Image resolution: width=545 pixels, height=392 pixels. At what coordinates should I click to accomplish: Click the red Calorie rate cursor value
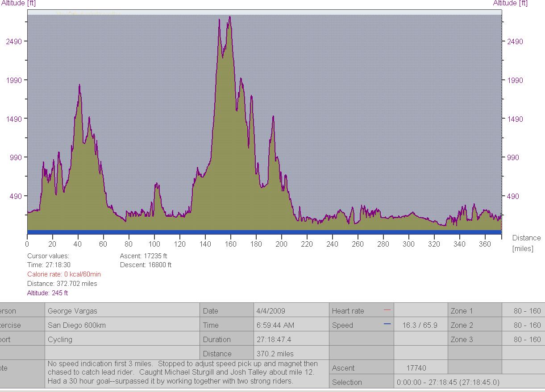click(64, 274)
